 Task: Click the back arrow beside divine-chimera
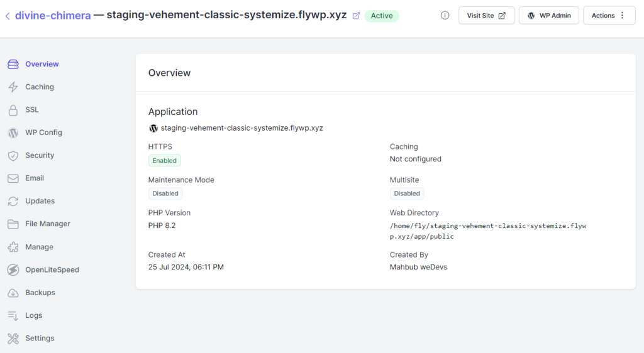coord(8,16)
